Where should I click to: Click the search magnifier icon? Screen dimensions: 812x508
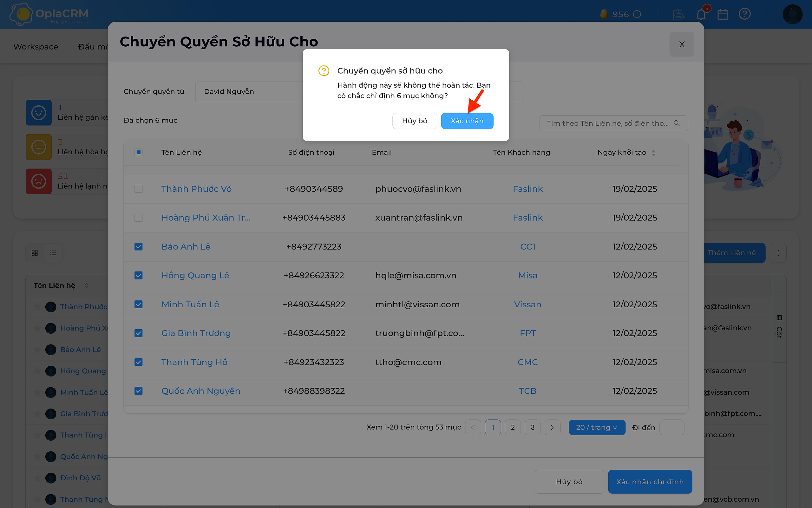(x=677, y=123)
